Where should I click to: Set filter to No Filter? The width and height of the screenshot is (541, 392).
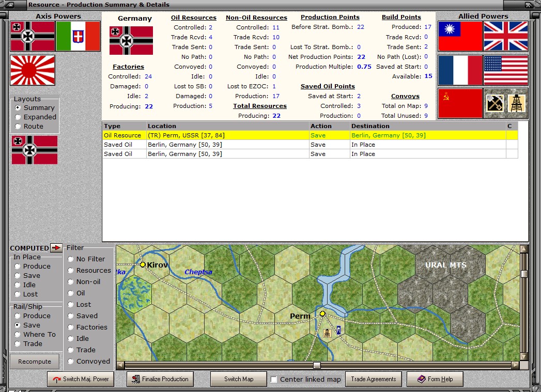click(x=86, y=259)
